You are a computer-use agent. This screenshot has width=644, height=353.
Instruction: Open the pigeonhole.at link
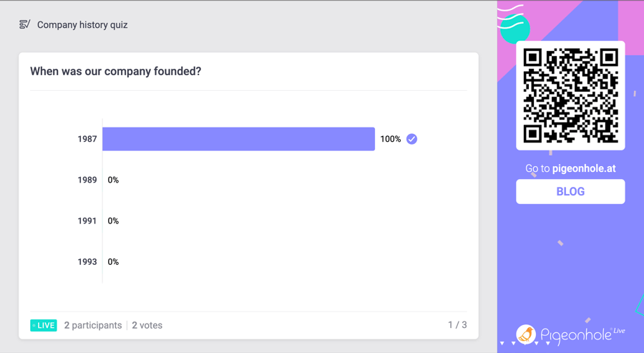pyautogui.click(x=584, y=168)
